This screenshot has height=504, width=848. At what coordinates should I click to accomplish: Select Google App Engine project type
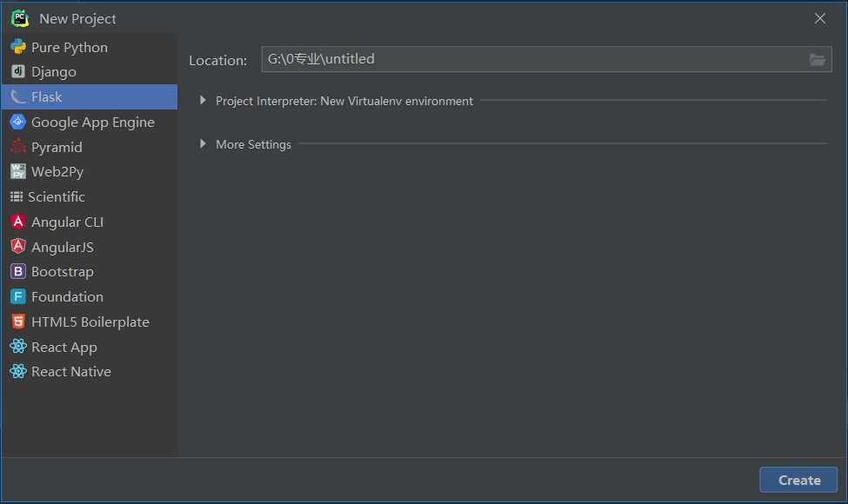click(x=89, y=122)
